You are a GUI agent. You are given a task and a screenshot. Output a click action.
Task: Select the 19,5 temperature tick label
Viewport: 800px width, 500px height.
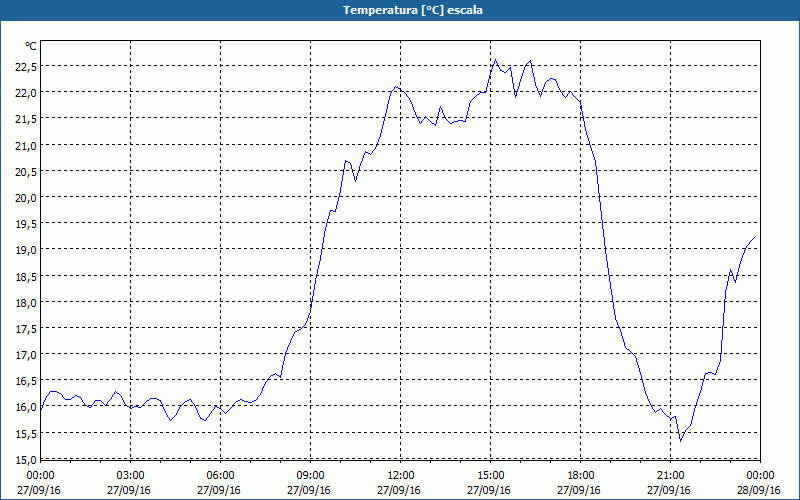click(x=25, y=224)
